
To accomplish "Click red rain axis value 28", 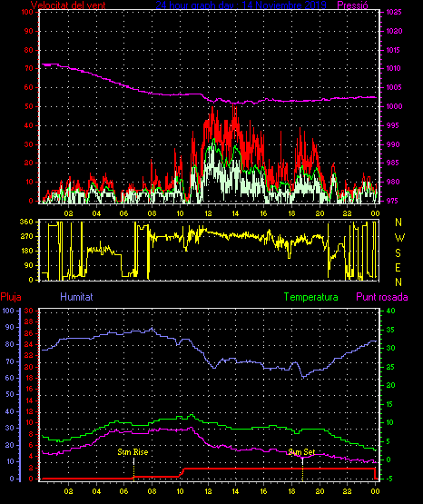I will click(28, 321).
